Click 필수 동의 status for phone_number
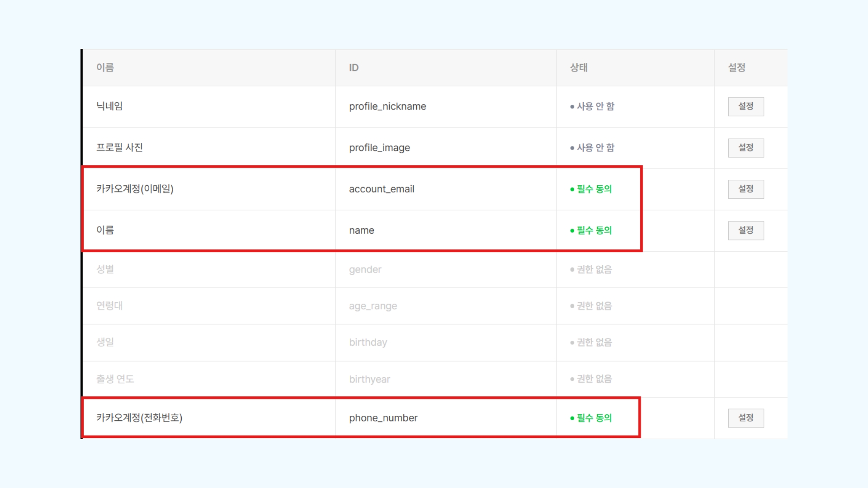This screenshot has width=868, height=488. pyautogui.click(x=594, y=418)
